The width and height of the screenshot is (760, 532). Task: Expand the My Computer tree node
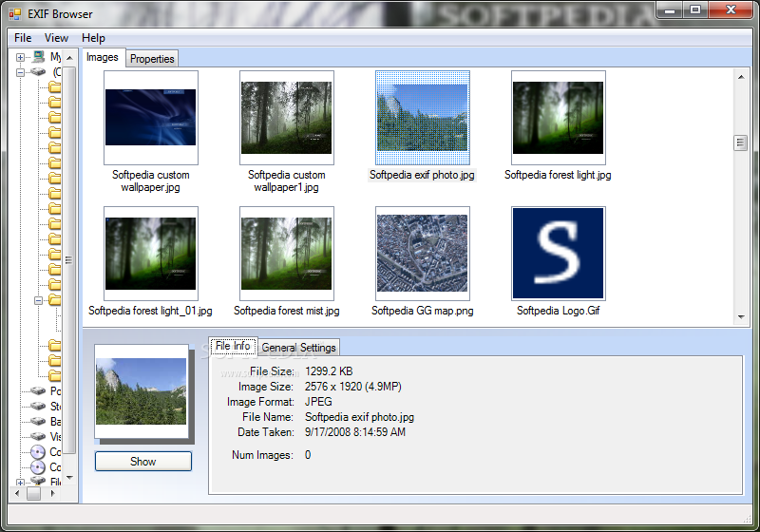click(x=20, y=57)
